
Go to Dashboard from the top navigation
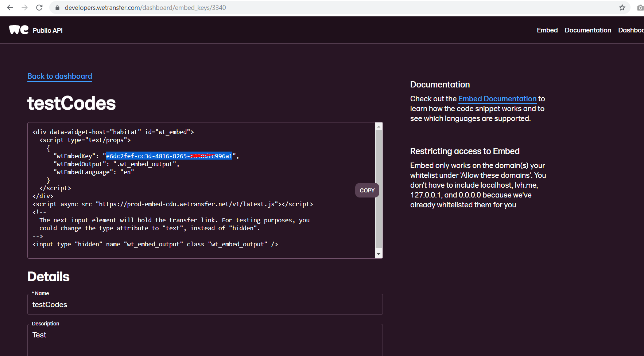[631, 30]
